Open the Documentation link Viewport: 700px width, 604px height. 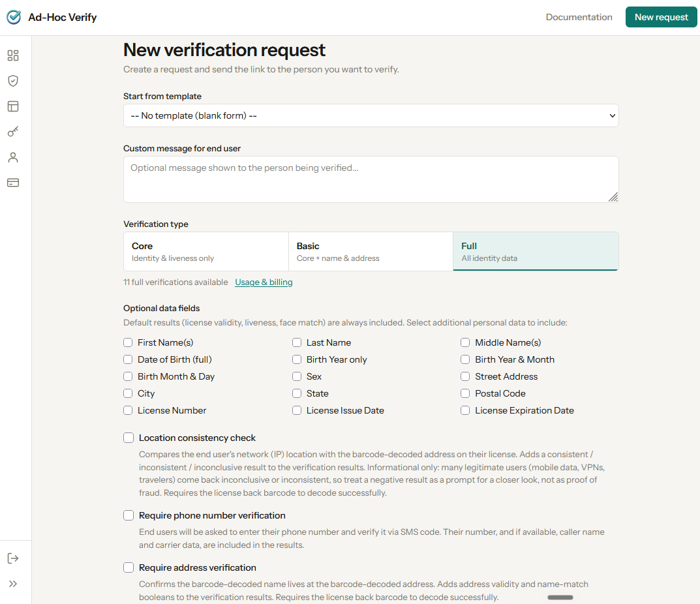[579, 17]
